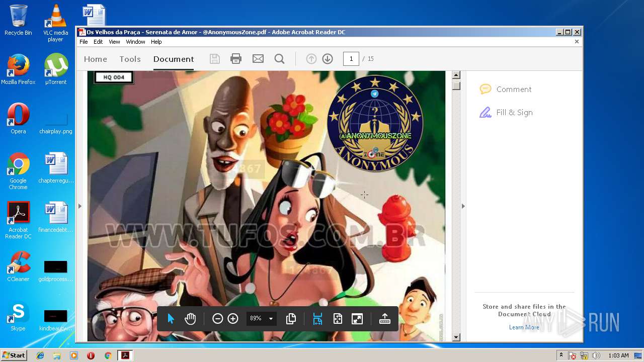Open the View menu
This screenshot has height=362, width=644.
pyautogui.click(x=115, y=42)
